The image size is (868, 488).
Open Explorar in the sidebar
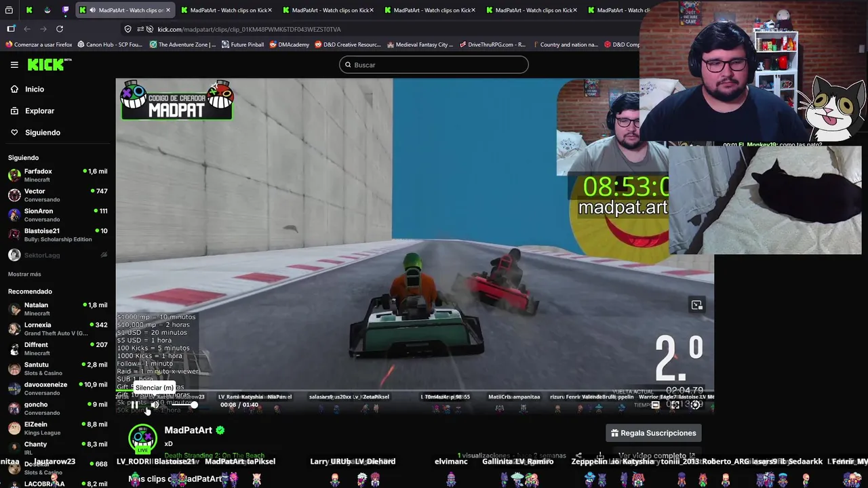[39, 110]
